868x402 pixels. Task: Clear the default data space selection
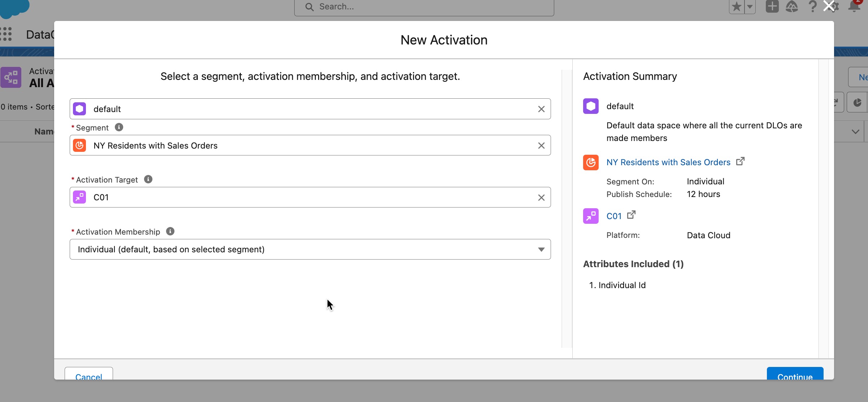pos(541,109)
